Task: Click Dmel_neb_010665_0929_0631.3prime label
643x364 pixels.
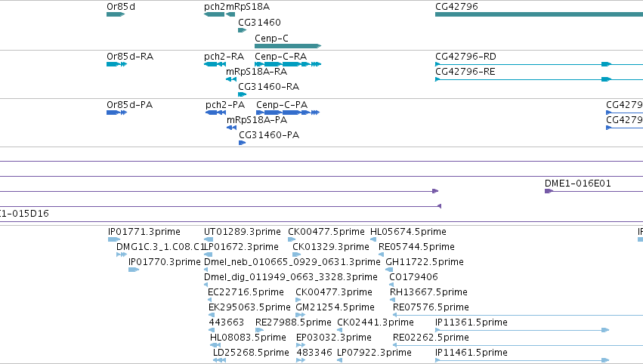Action: [x=292, y=262]
